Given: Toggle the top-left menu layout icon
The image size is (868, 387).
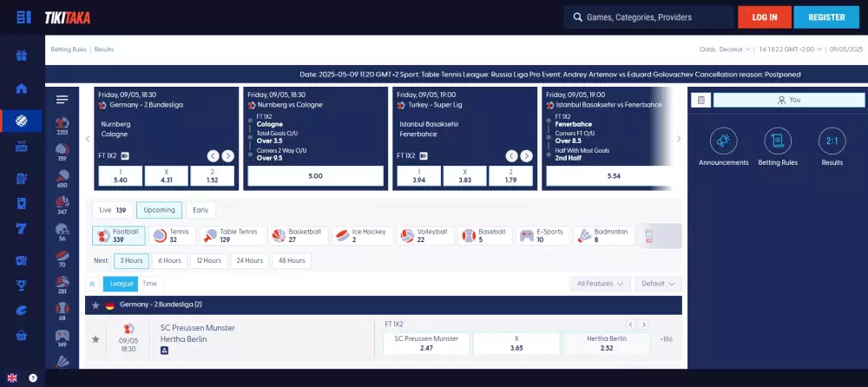Looking at the screenshot, I should 23,17.
